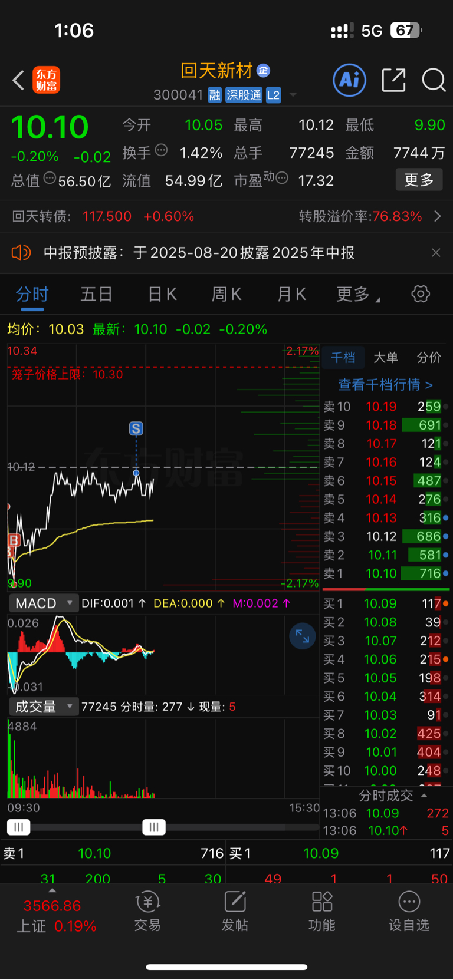Switch to the 分价 tab
Viewport: 453px width, 980px height.
point(429,357)
